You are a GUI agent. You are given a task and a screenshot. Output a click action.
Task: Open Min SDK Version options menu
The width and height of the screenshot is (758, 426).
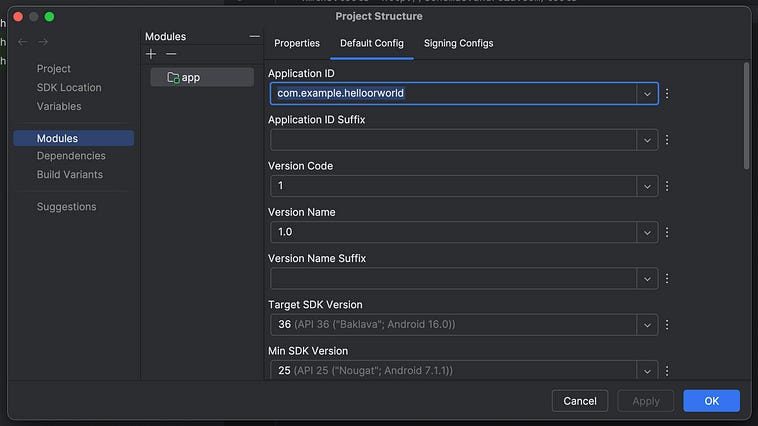[x=667, y=371]
